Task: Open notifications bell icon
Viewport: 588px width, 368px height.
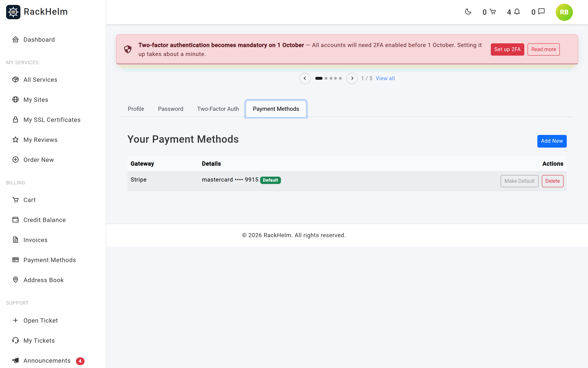Action: tap(517, 12)
